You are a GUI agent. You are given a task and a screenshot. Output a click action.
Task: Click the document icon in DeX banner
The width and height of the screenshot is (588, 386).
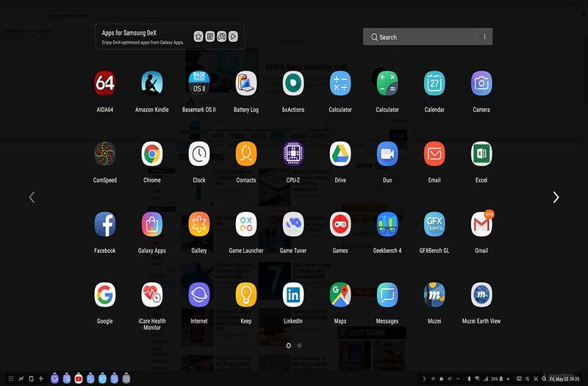pyautogui.click(x=210, y=36)
